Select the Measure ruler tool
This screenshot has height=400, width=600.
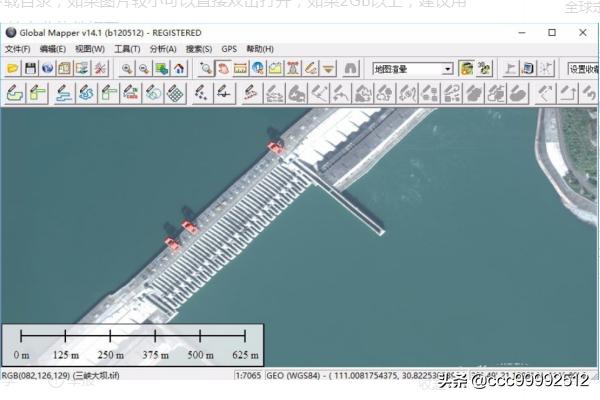pos(240,69)
